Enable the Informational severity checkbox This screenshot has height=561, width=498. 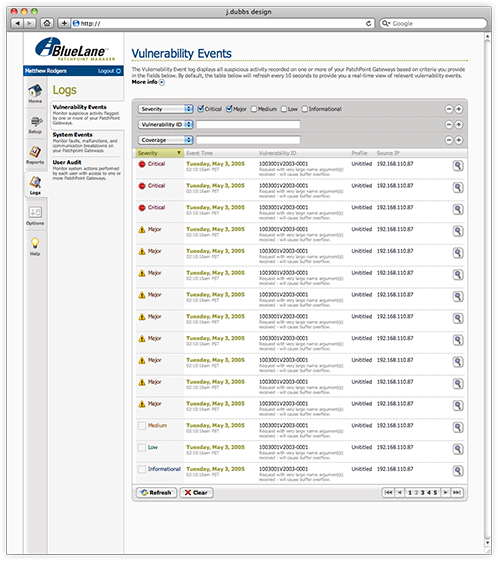(x=304, y=109)
